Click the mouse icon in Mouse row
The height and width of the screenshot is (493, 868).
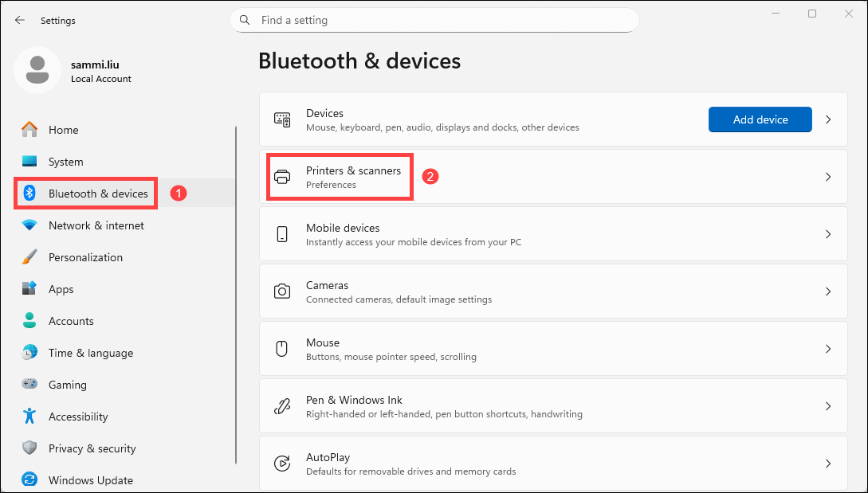[282, 349]
